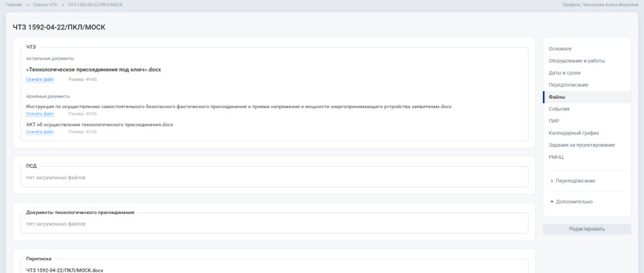The width and height of the screenshot is (644, 273).
Task: Click «Технологическое присоединение под ключ».docx title
Action: (x=94, y=69)
